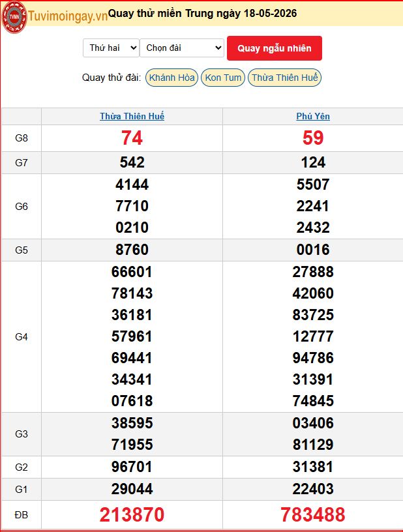Image resolution: width=403 pixels, height=532 pixels.
Task: Click the Tuvimoingay.vn round logo icon
Action: pos(14,17)
